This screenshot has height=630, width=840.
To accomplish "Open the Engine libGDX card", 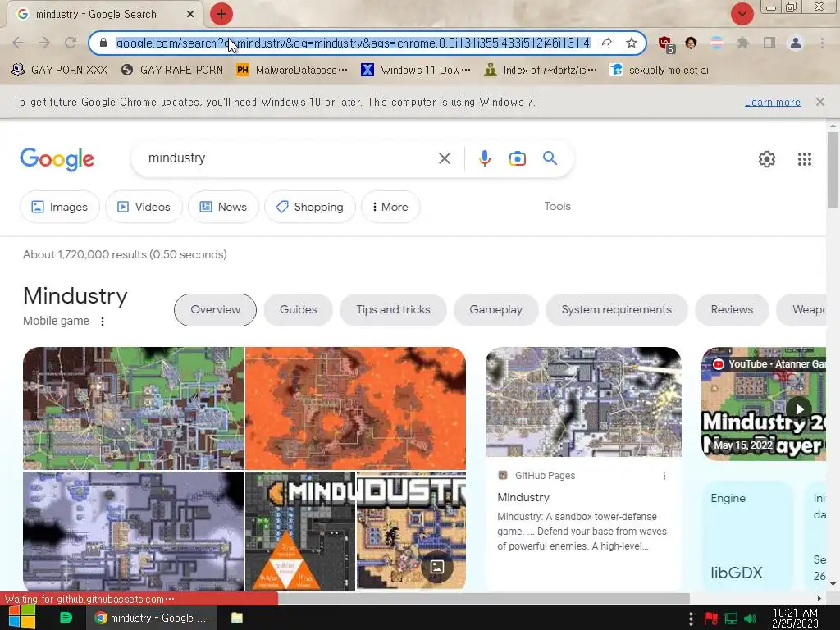I will [x=746, y=536].
